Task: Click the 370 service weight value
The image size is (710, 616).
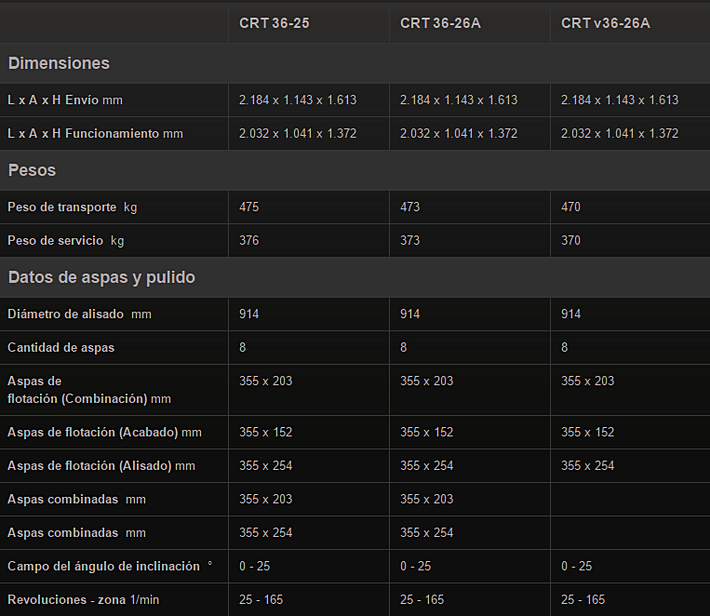Action: tap(571, 240)
